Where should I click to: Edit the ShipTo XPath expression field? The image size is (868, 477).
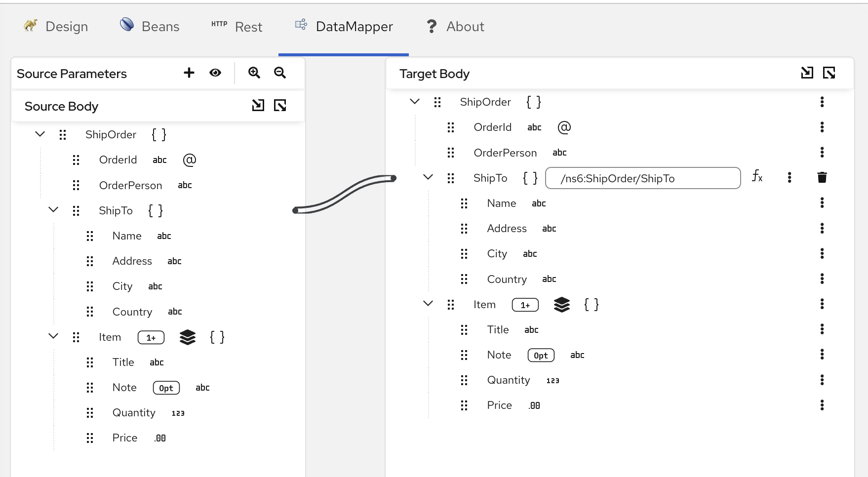pos(643,178)
